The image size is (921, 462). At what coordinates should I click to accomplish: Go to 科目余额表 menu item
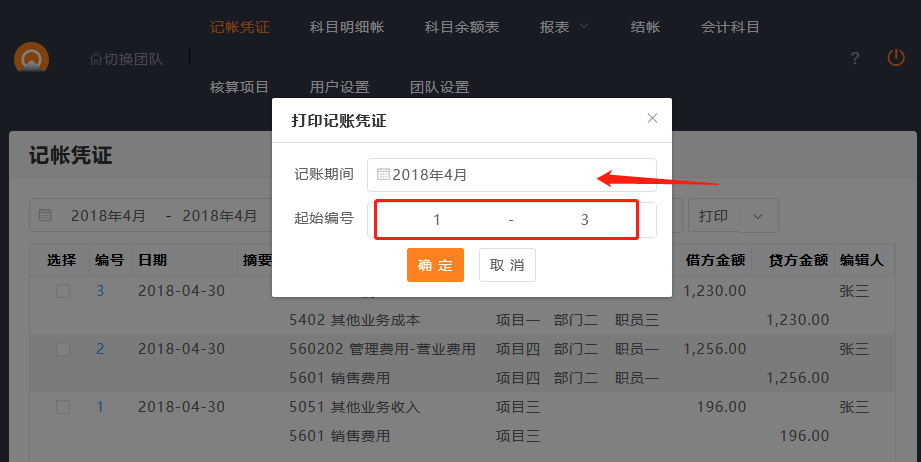462,27
